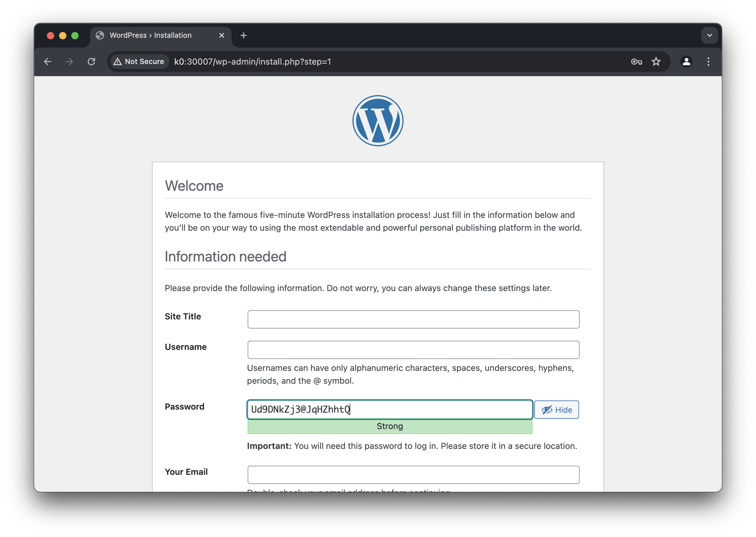Click the WordPress logo

click(378, 121)
